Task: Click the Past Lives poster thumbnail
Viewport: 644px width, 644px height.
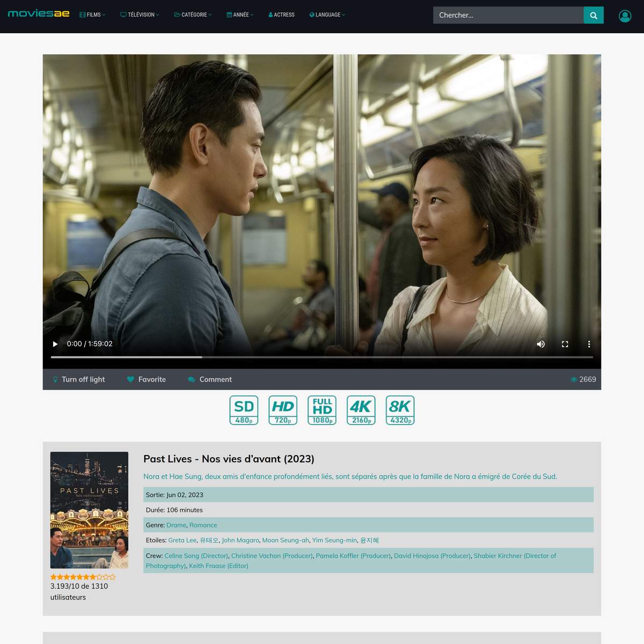Action: (89, 510)
